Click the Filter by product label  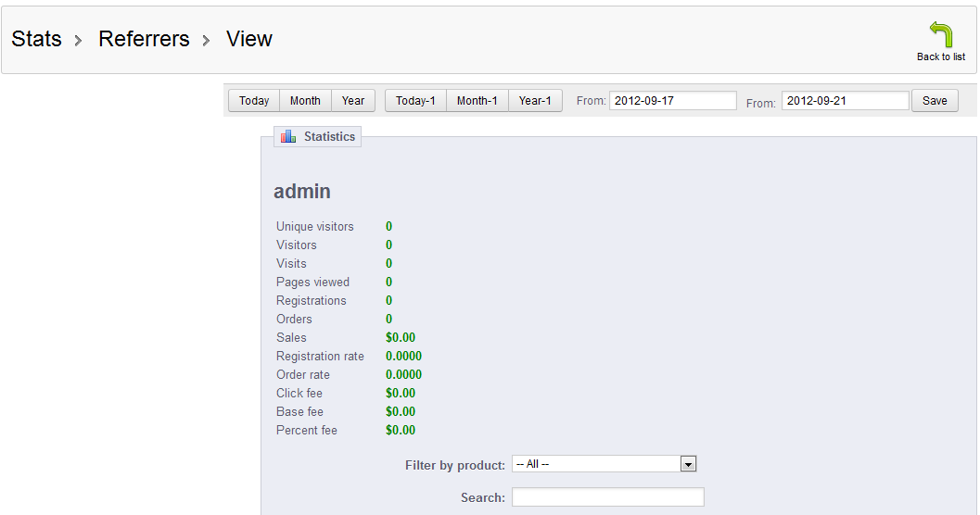point(454,465)
